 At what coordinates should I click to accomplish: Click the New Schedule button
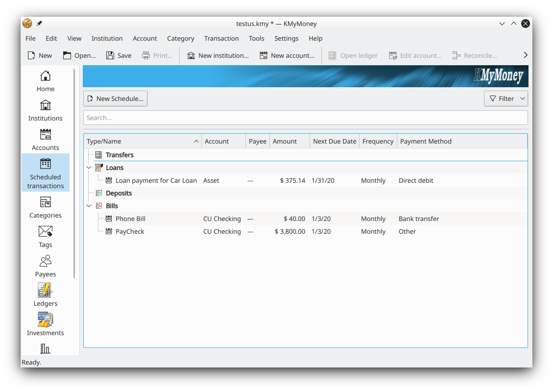coord(115,98)
